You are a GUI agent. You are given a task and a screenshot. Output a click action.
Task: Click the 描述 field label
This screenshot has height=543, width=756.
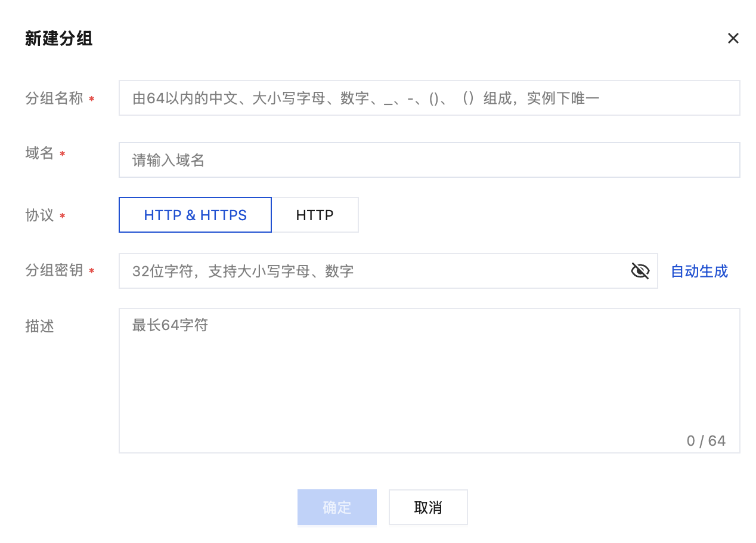point(40,326)
